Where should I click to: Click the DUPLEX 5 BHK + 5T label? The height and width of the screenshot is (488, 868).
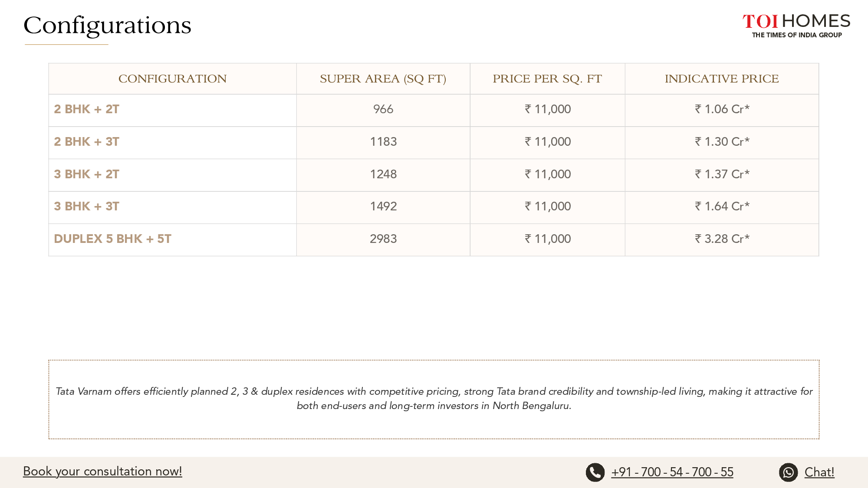pos(112,239)
